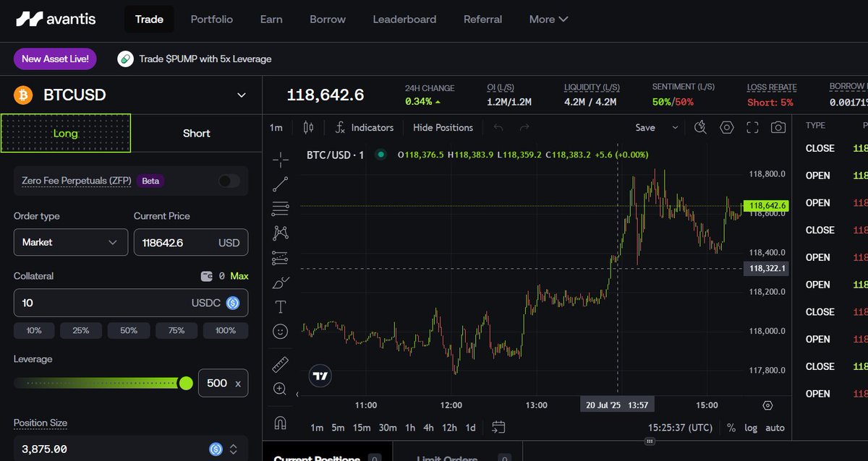868x461 pixels.
Task: Select the pattern drawing tool
Action: (x=280, y=233)
